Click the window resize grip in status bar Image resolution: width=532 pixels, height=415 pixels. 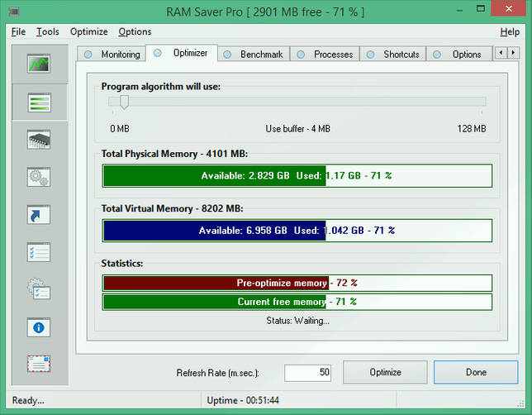pos(520,403)
